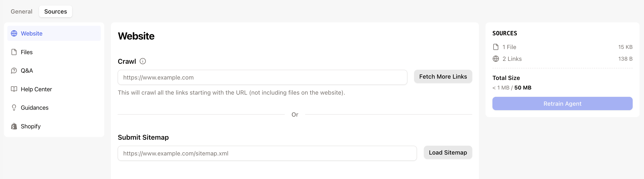
Task: Click the info icon next to Crawl
Action: coord(143,61)
